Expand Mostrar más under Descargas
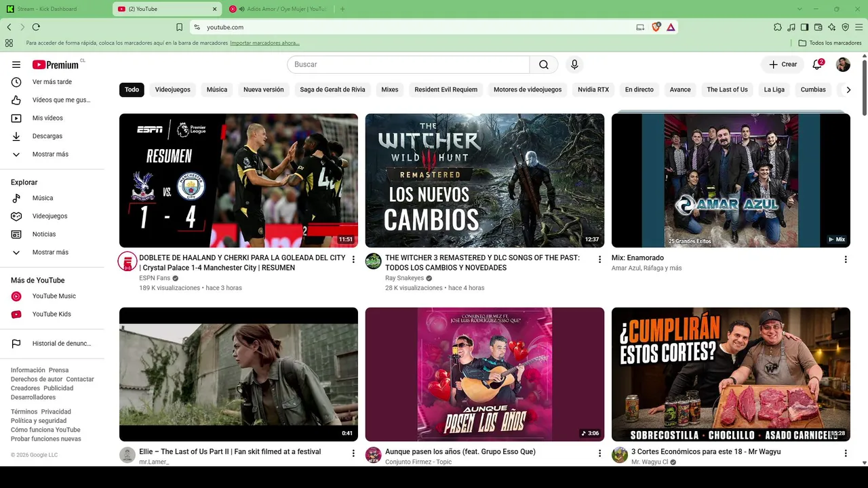The width and height of the screenshot is (868, 488). (53, 155)
